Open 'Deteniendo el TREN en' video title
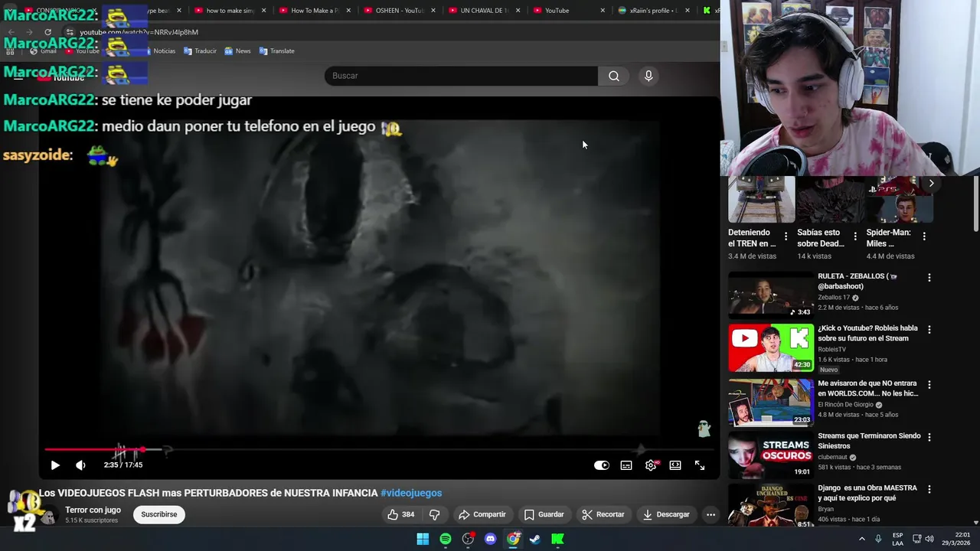980x551 pixels. 752,238
